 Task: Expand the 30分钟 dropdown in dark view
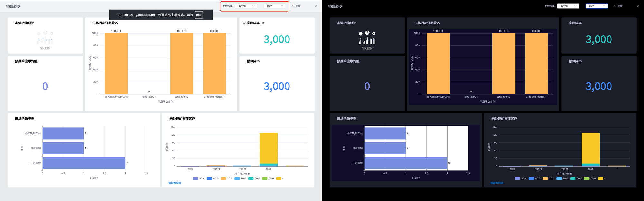pyautogui.click(x=568, y=6)
